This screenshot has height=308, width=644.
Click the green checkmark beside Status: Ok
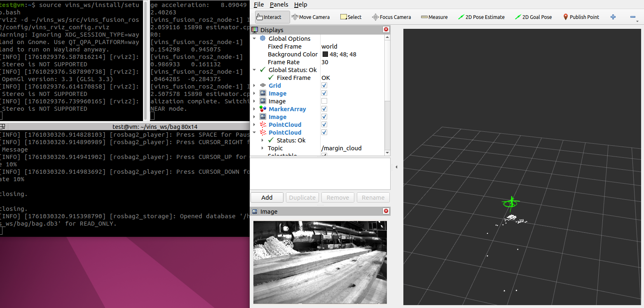coord(271,140)
